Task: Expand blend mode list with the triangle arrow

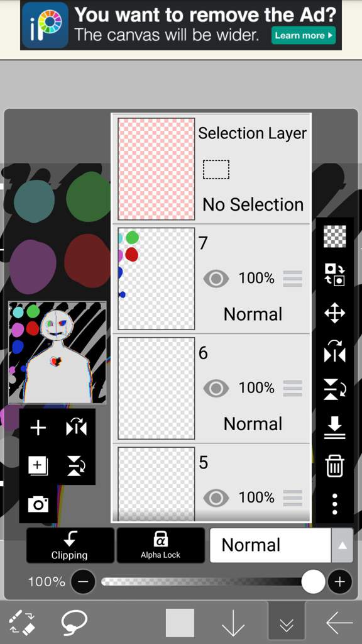Action: click(342, 545)
